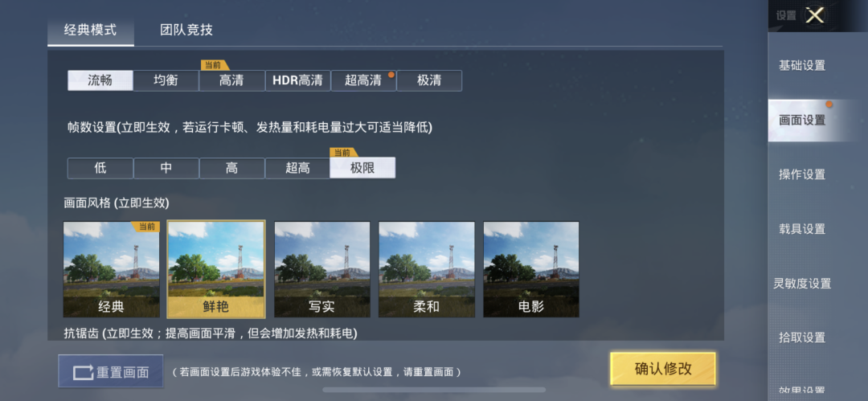Select the 电影 style thumbnail
Viewport: 868px width, 401px height.
[531, 269]
